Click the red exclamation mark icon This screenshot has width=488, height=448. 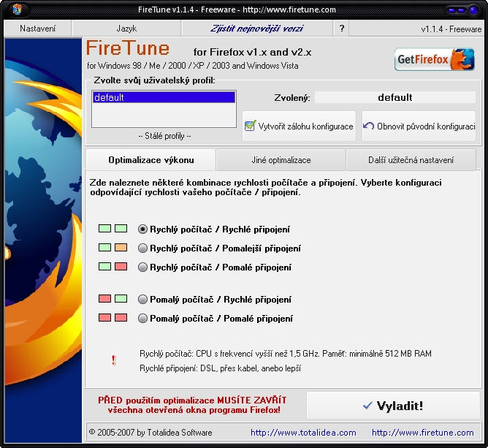click(x=113, y=360)
